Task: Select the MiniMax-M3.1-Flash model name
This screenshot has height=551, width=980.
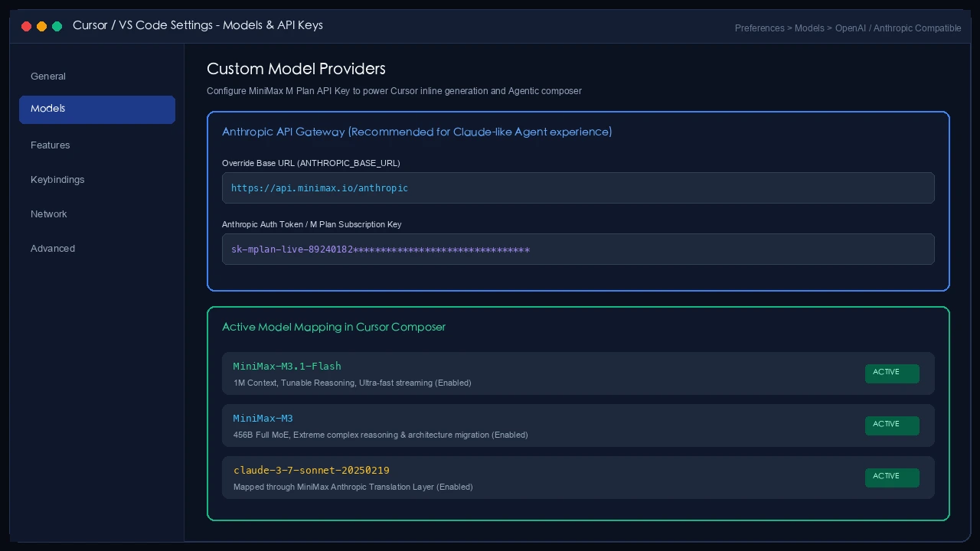Action: [287, 367]
